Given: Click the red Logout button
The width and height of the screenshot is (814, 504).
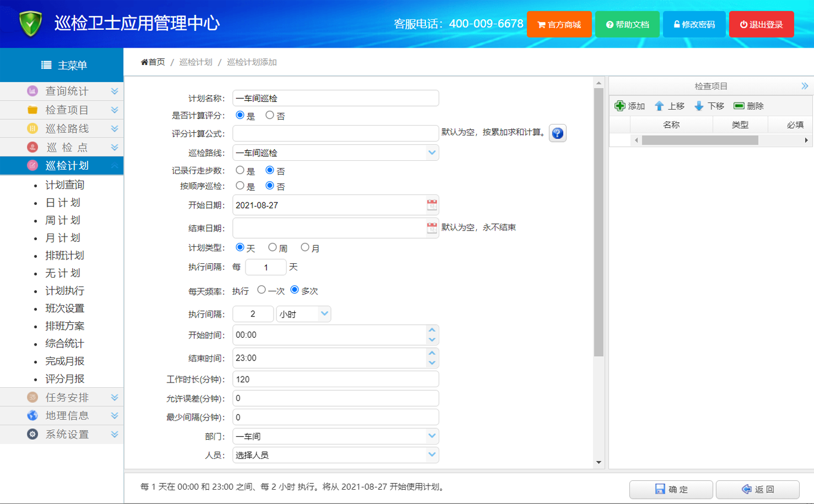Looking at the screenshot, I should point(761,24).
